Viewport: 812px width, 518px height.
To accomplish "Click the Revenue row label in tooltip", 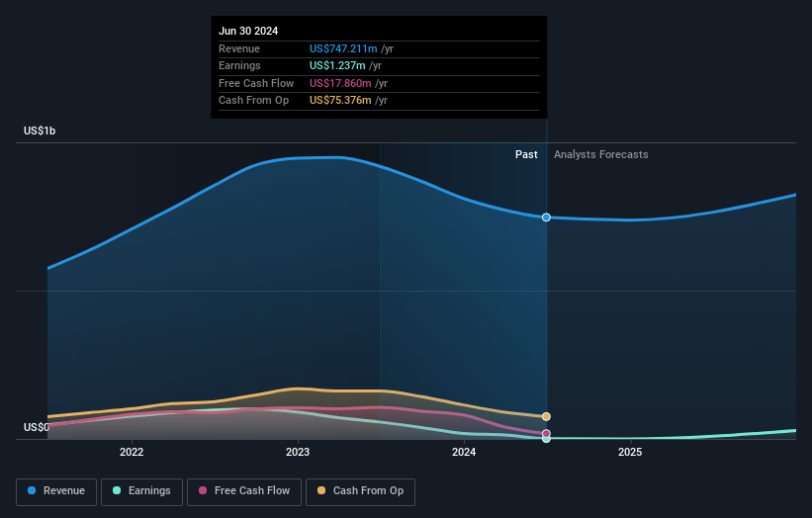I will [x=239, y=48].
